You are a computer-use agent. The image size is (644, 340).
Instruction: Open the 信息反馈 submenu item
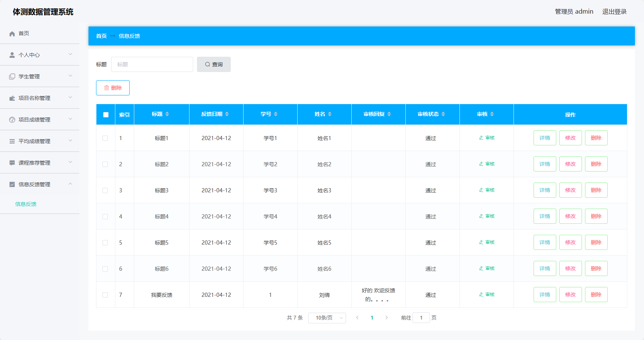pyautogui.click(x=26, y=204)
